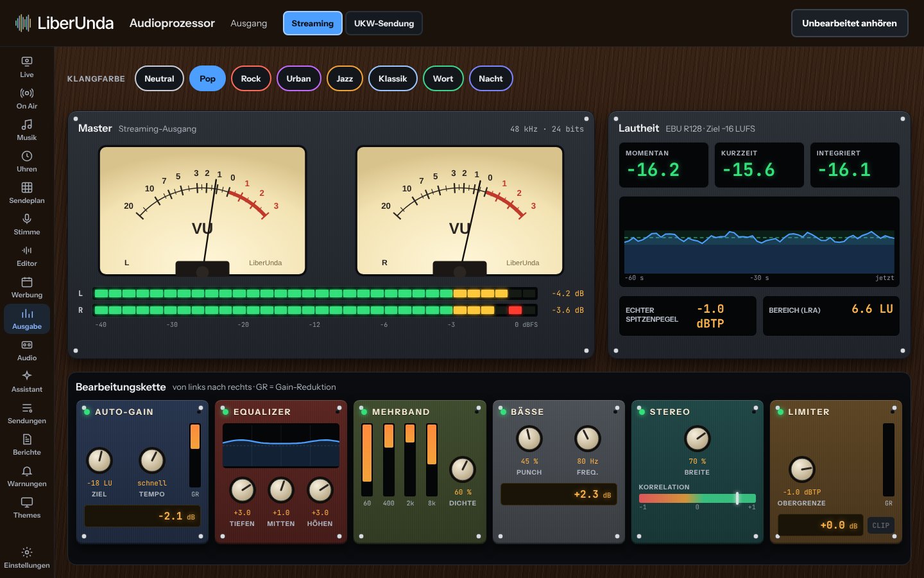Switch to the Streaming output tab
The image size is (924, 578).
pos(312,23)
